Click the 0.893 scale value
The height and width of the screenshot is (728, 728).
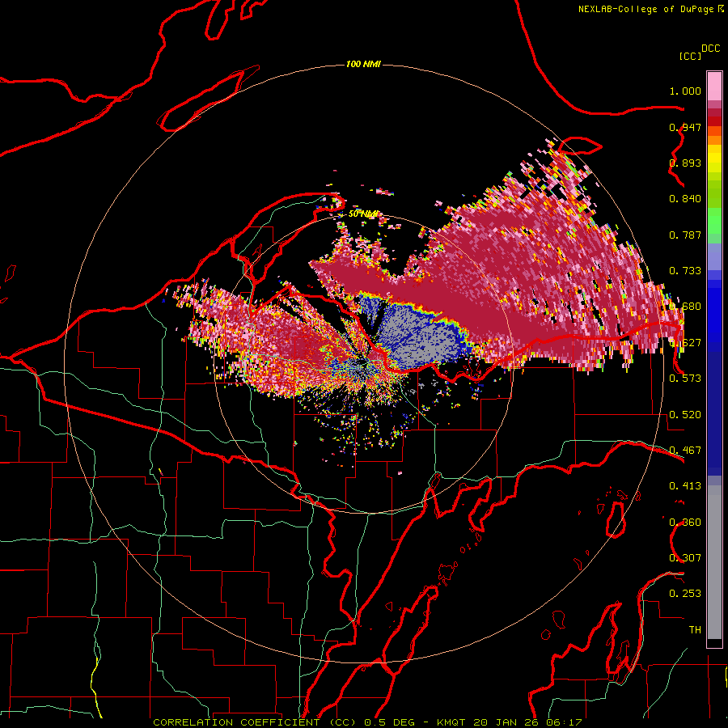(685, 163)
